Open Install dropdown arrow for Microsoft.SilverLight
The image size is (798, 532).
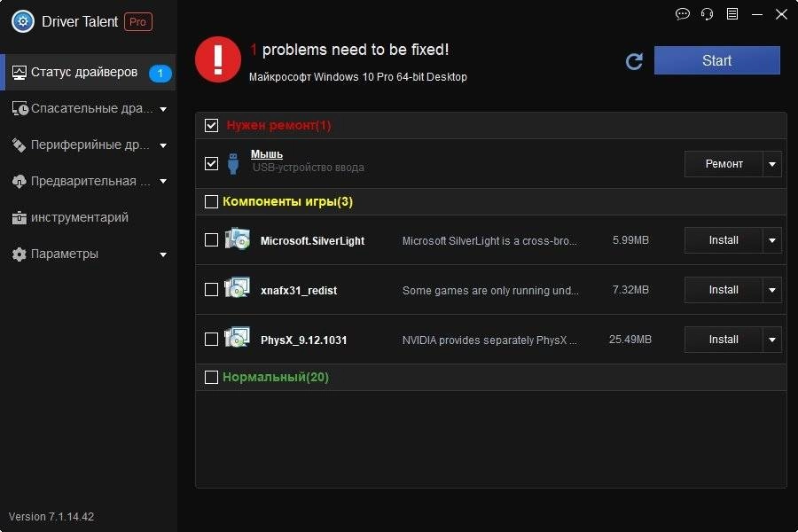[x=772, y=240]
